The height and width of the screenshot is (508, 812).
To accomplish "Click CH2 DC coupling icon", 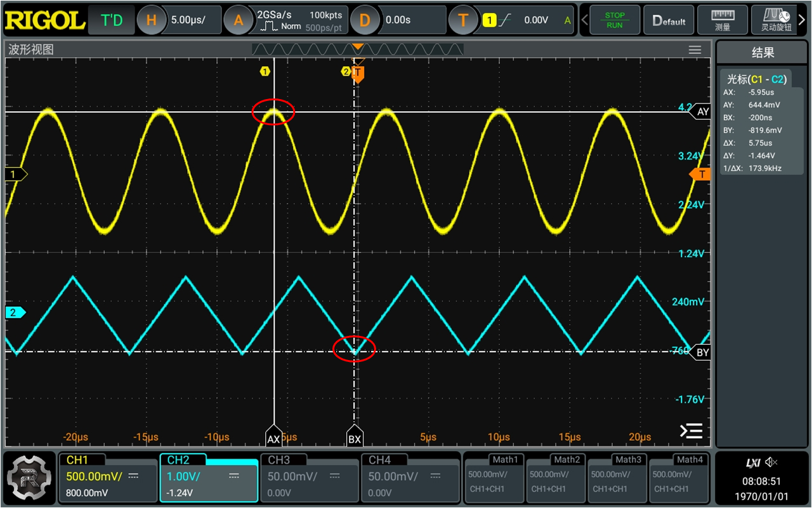I will point(234,475).
